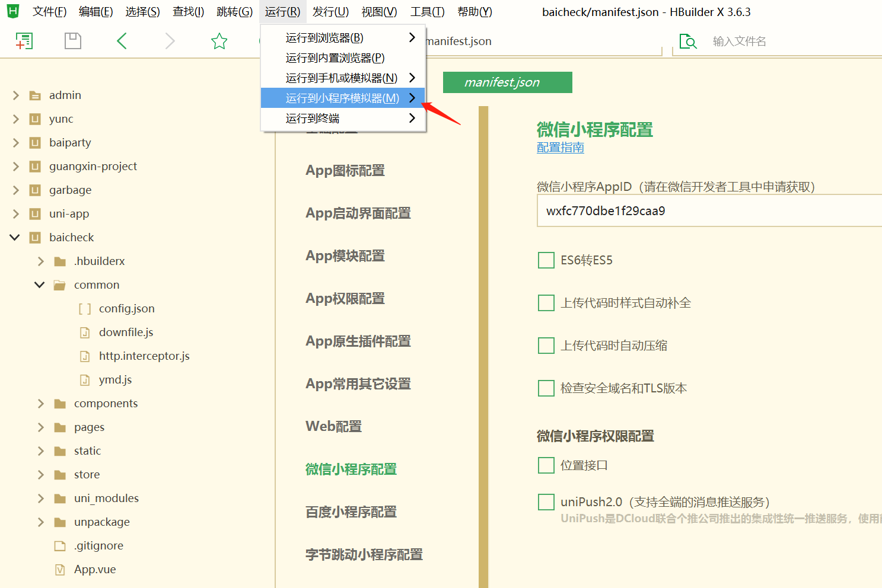Open Web配置 settings section
Image resolution: width=882 pixels, height=588 pixels.
click(333, 427)
